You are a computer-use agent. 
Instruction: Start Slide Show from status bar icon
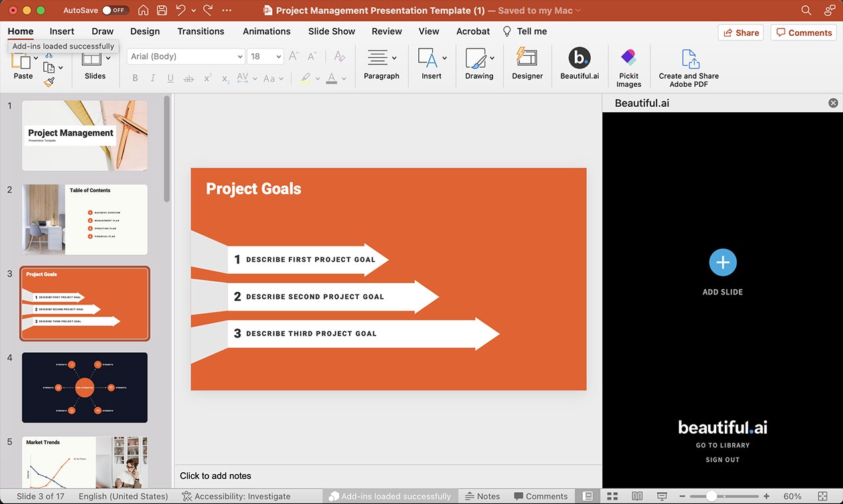(662, 496)
